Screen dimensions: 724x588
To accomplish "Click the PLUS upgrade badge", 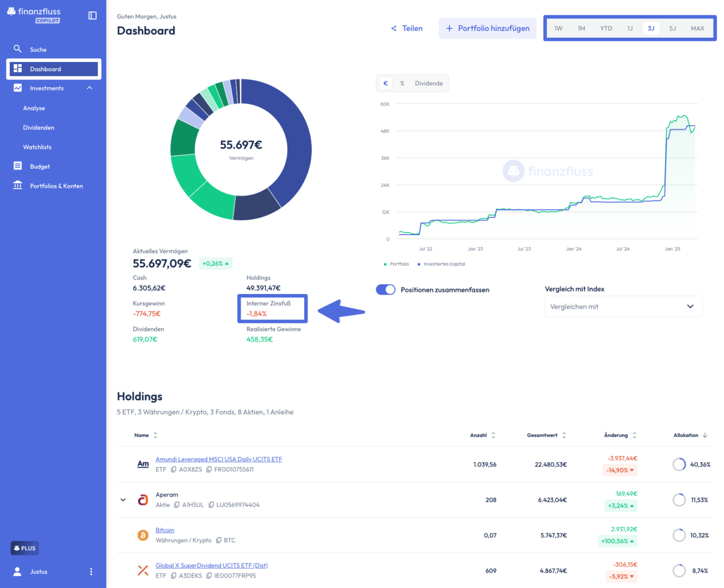I will coord(24,548).
